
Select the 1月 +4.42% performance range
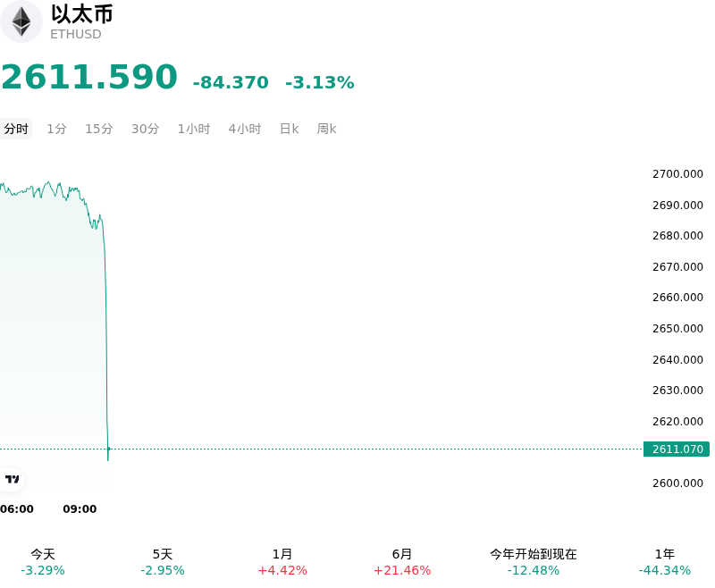coord(282,562)
